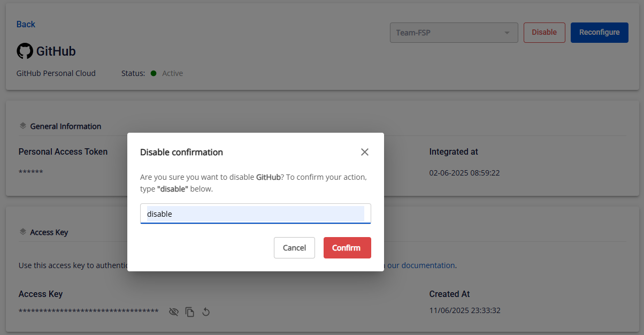Open the Team-FSP dropdown
The image size is (644, 335).
point(454,33)
